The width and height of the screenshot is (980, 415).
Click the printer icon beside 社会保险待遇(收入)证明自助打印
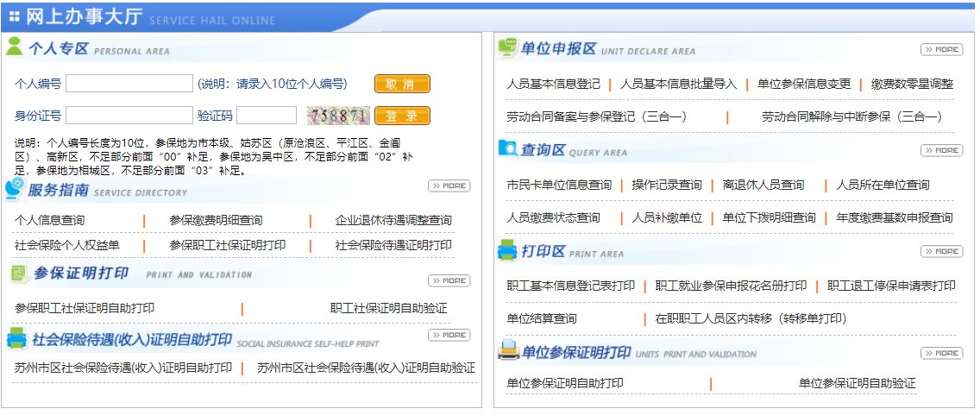click(x=17, y=339)
